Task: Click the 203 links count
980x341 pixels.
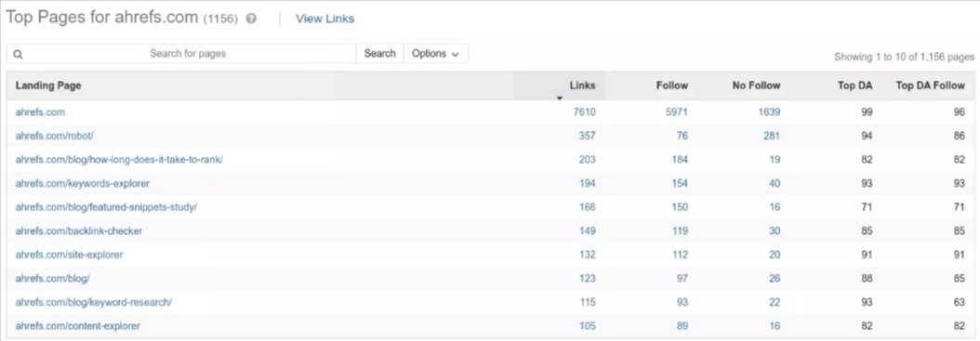Action: 587,160
